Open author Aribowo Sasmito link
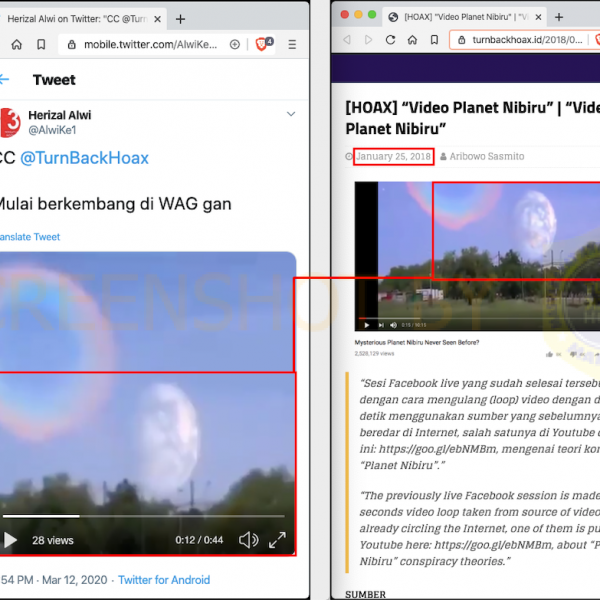Viewport: 600px width, 600px height. coord(487,157)
